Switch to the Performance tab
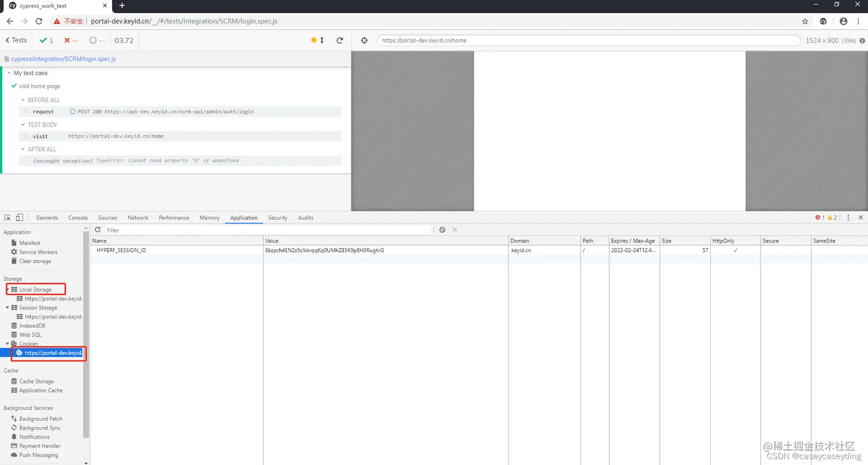Image resolution: width=868 pixels, height=465 pixels. [x=174, y=218]
